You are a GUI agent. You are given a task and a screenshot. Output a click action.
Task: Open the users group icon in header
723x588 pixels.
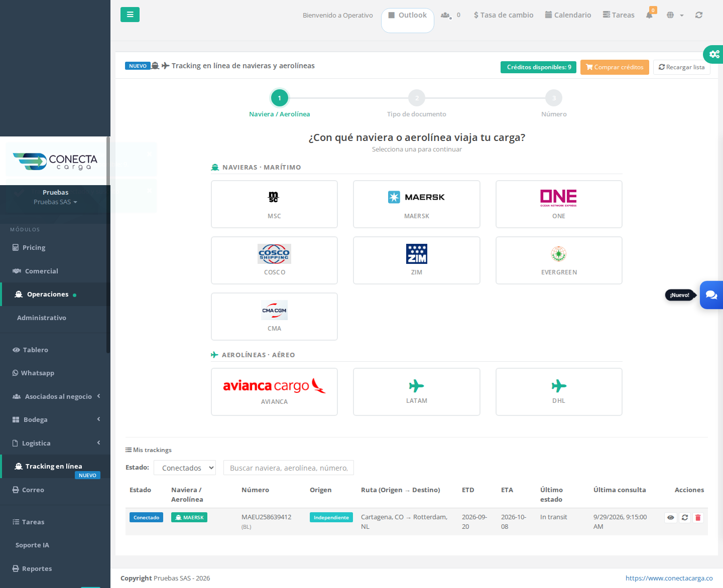446,15
